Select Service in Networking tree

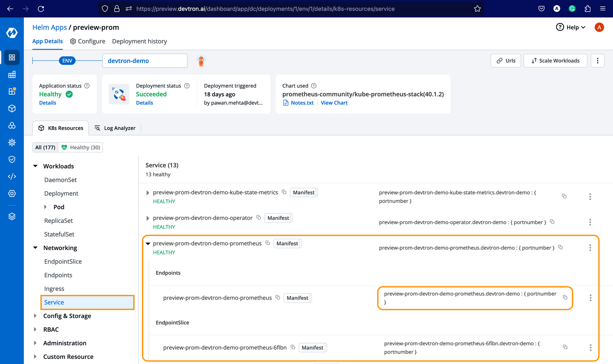(x=87, y=302)
